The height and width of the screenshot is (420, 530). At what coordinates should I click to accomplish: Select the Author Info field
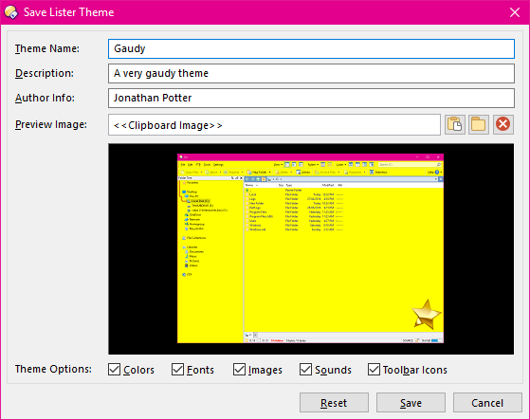coord(311,98)
